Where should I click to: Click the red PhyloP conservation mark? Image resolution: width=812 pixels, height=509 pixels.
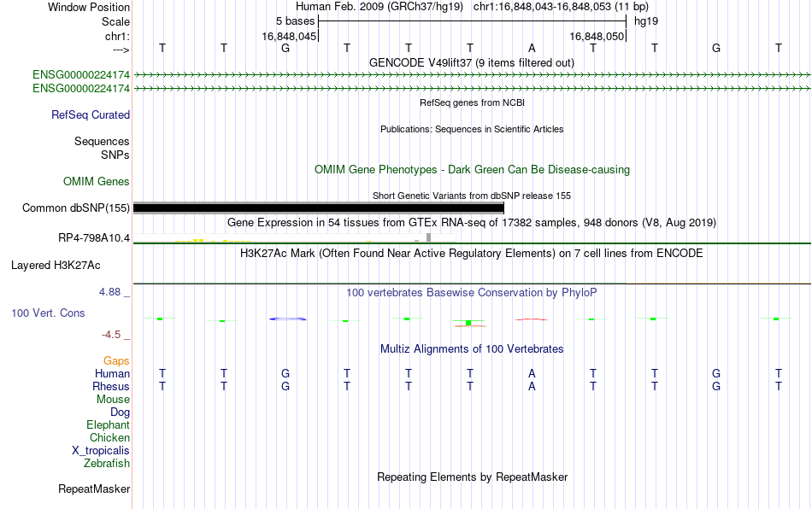click(532, 319)
